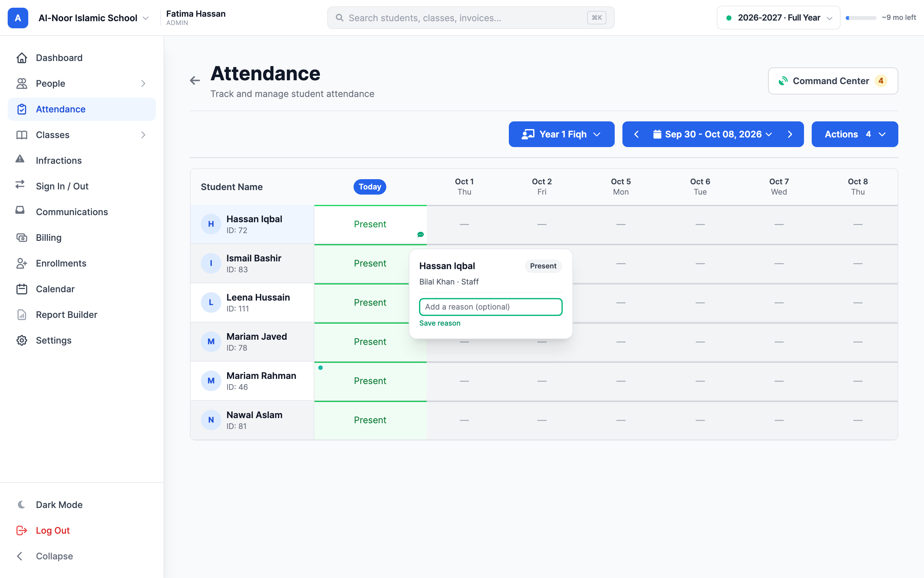Click the Infractions warning triangle icon

point(20,159)
